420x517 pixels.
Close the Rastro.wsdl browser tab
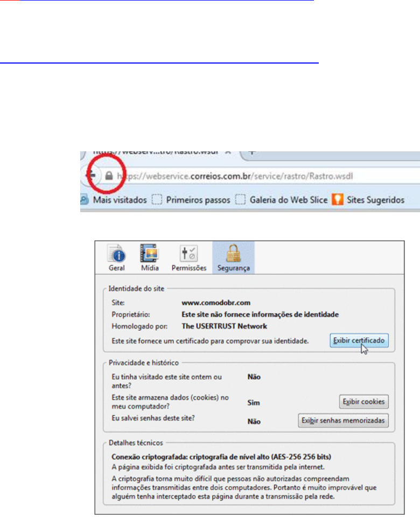tap(228, 152)
